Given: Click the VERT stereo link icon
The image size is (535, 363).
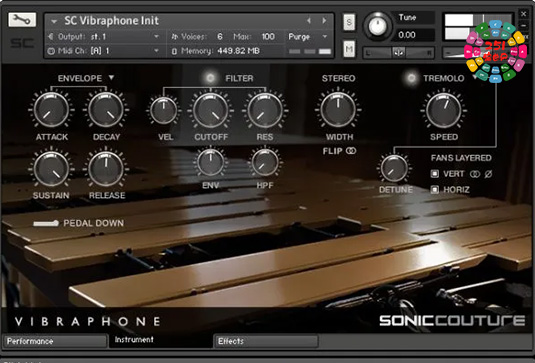Looking at the screenshot, I should click(475, 174).
